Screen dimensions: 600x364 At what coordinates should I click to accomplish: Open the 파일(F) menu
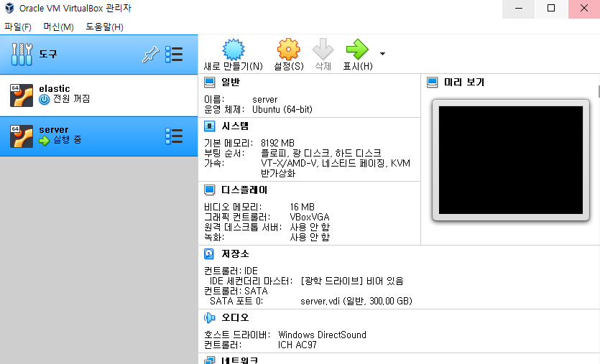click(17, 27)
